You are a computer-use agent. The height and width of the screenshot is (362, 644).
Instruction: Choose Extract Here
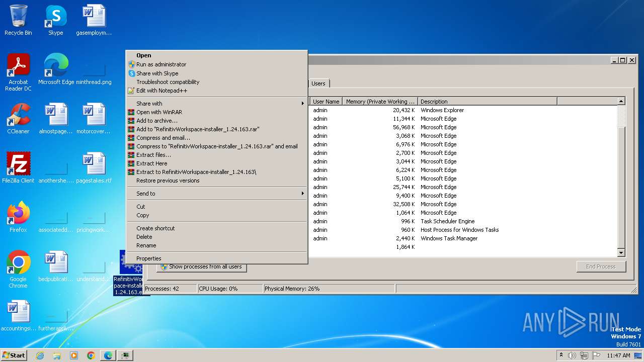point(216,163)
